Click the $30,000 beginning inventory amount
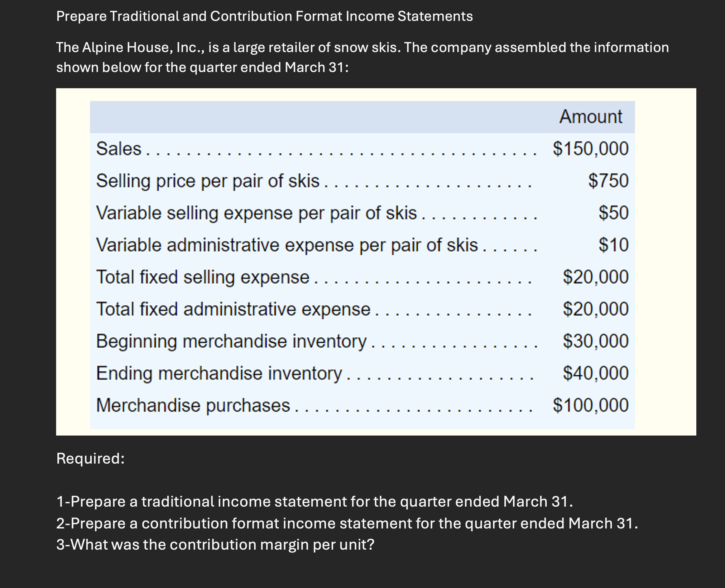Image resolution: width=725 pixels, height=588 pixels. coord(596,341)
